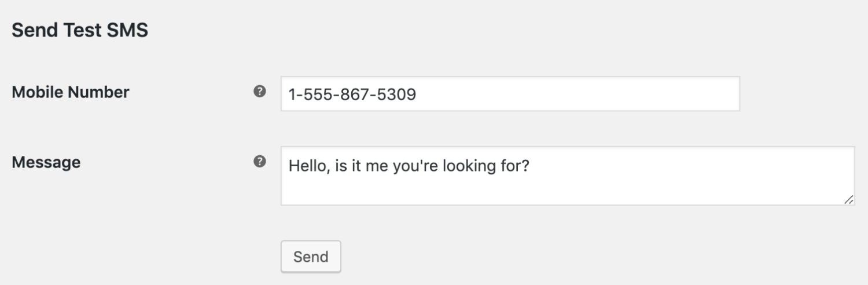Image resolution: width=868 pixels, height=285 pixels.
Task: Click the Send Test SMS heading
Action: tap(80, 30)
